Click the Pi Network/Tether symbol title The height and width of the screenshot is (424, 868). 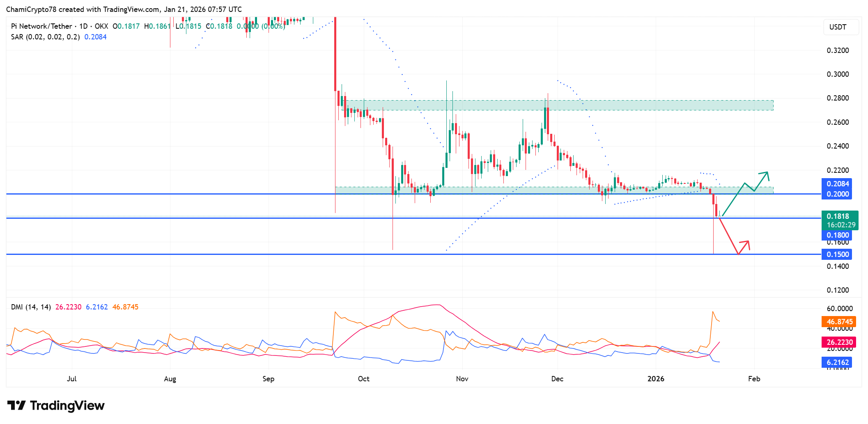click(41, 26)
